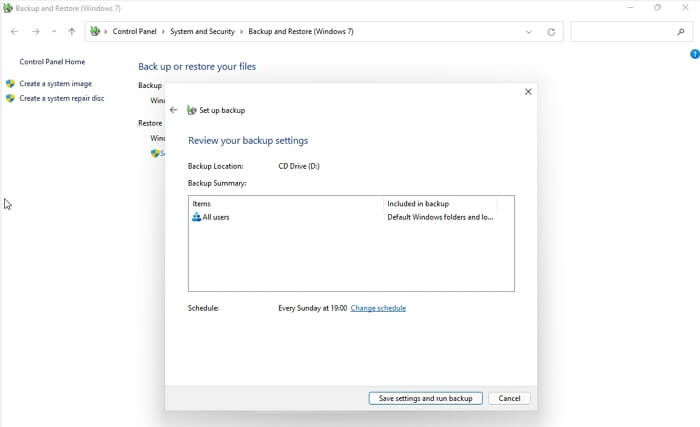Expand the chevron after Control Panel breadcrumb
The height and width of the screenshot is (427, 700).
pyautogui.click(x=164, y=32)
